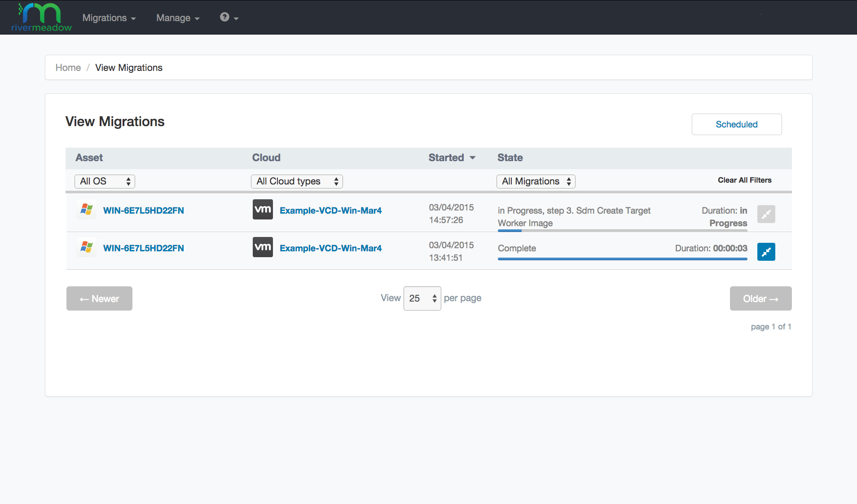Click blue collapse icon for completed migration
The width and height of the screenshot is (857, 504).
click(766, 252)
